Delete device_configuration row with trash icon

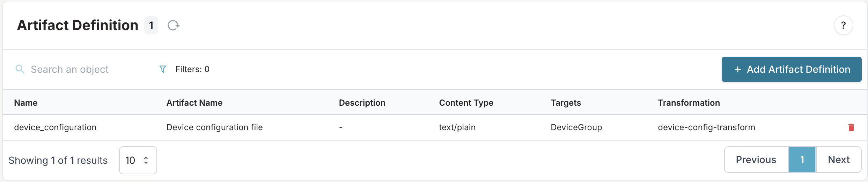(x=851, y=127)
